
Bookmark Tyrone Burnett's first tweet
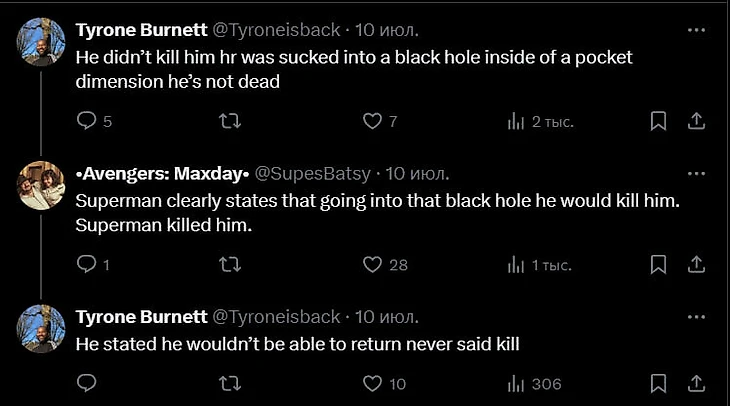click(658, 121)
